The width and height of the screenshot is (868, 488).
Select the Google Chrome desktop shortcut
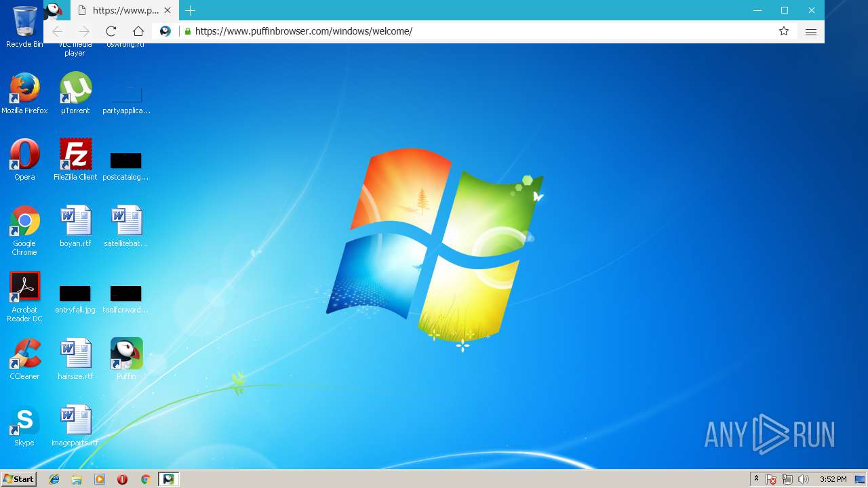(24, 230)
